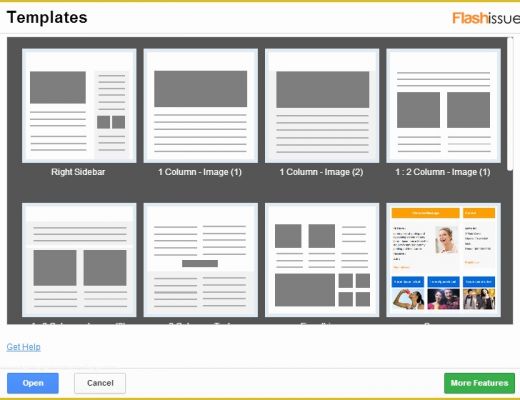The width and height of the screenshot is (520, 400).
Task: Select the two-column text template with center button
Action: pos(200,260)
